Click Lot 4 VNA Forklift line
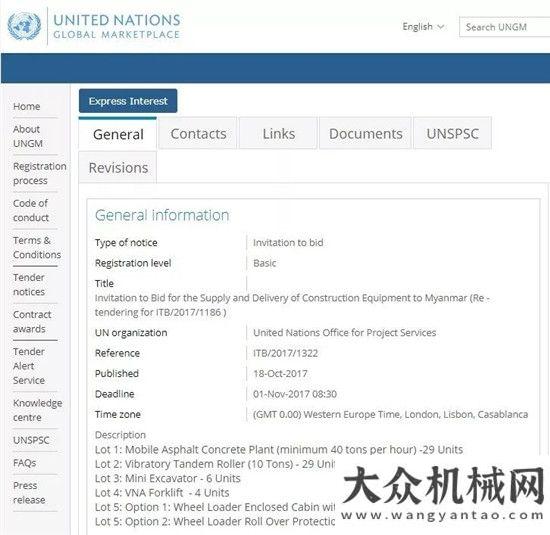 pyautogui.click(x=162, y=493)
